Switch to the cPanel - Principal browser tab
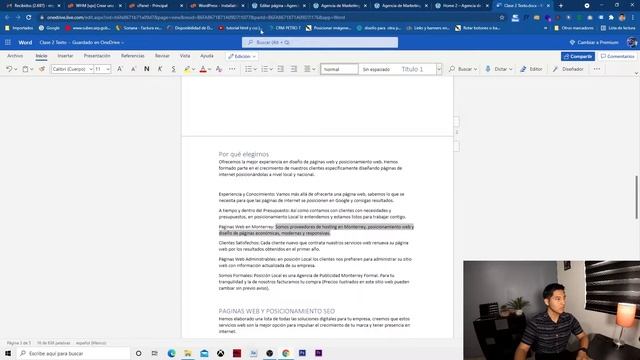This screenshot has height=360, width=640. [x=156, y=6]
